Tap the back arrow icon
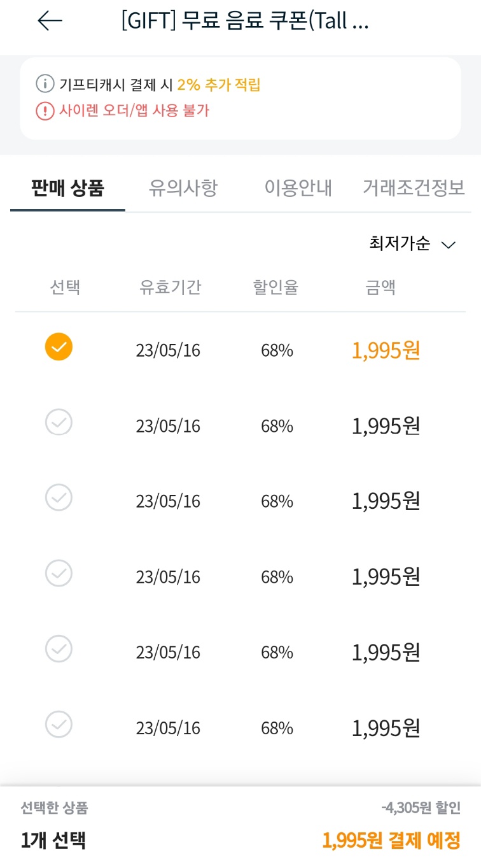481x868 pixels. (50, 21)
